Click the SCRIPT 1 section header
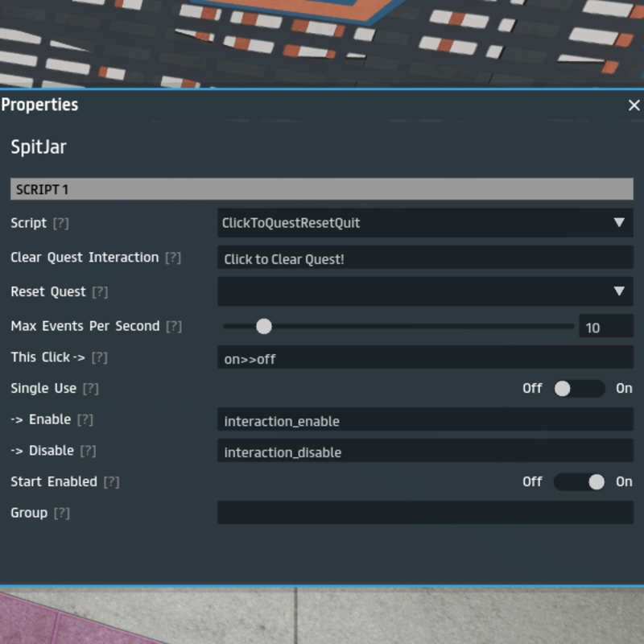The width and height of the screenshot is (644, 644). tap(322, 189)
